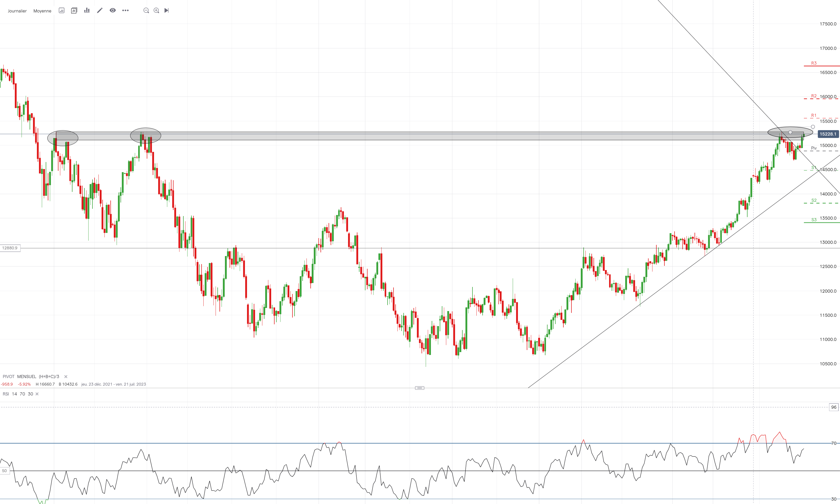Zoom in with the magnifier plus icon

point(156,11)
